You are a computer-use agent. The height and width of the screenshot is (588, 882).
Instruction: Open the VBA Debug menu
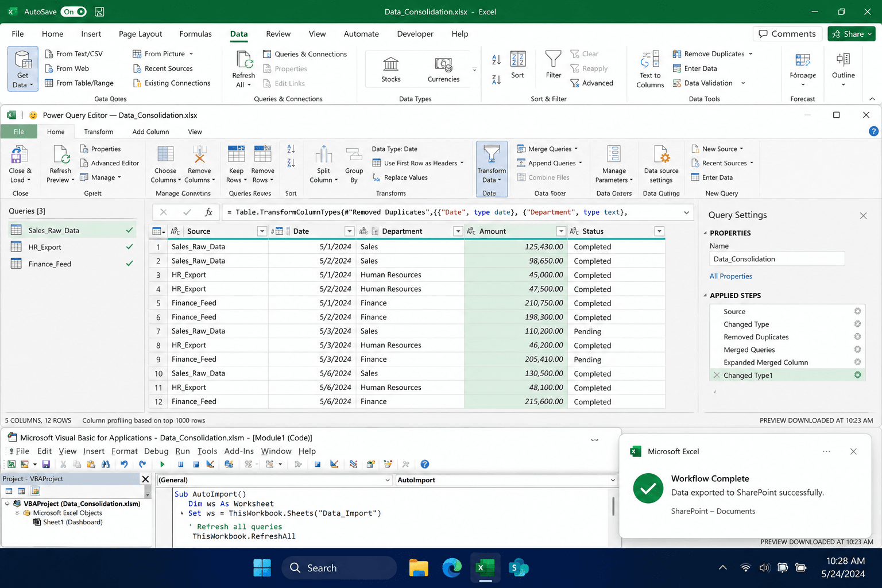[156, 451]
